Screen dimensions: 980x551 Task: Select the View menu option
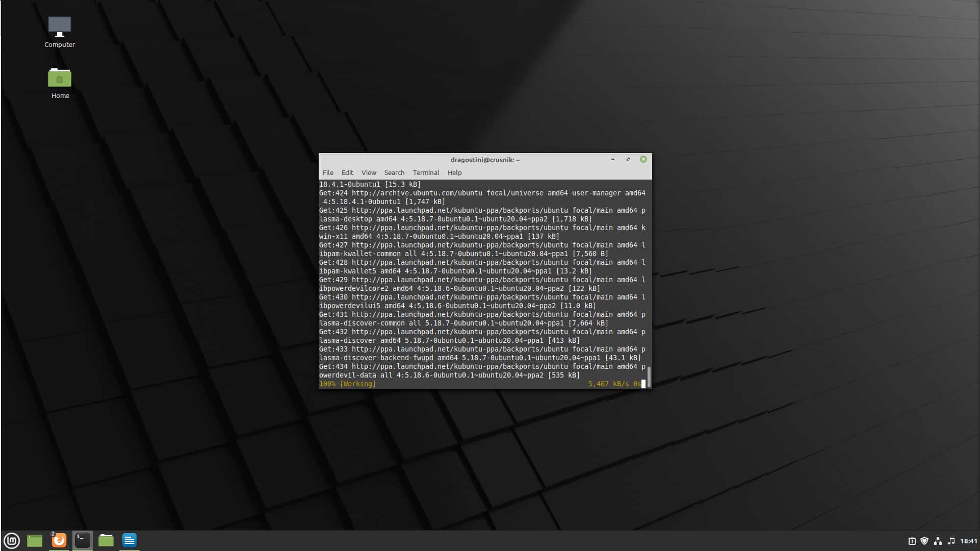pyautogui.click(x=368, y=172)
